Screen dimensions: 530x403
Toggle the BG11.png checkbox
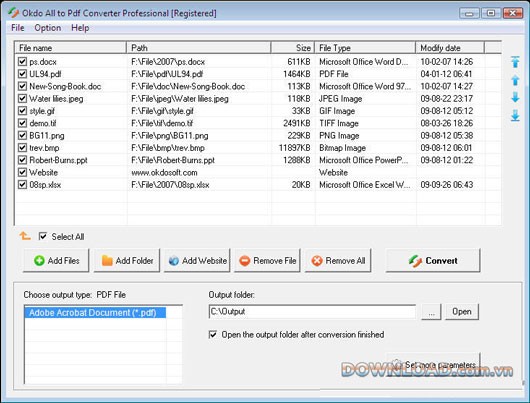pos(22,136)
